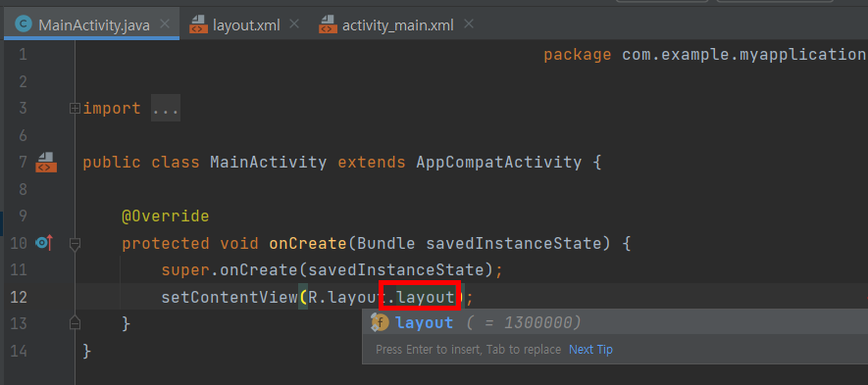The image size is (868, 385).
Task: Click super.onCreate on line 11
Action: click(230, 270)
